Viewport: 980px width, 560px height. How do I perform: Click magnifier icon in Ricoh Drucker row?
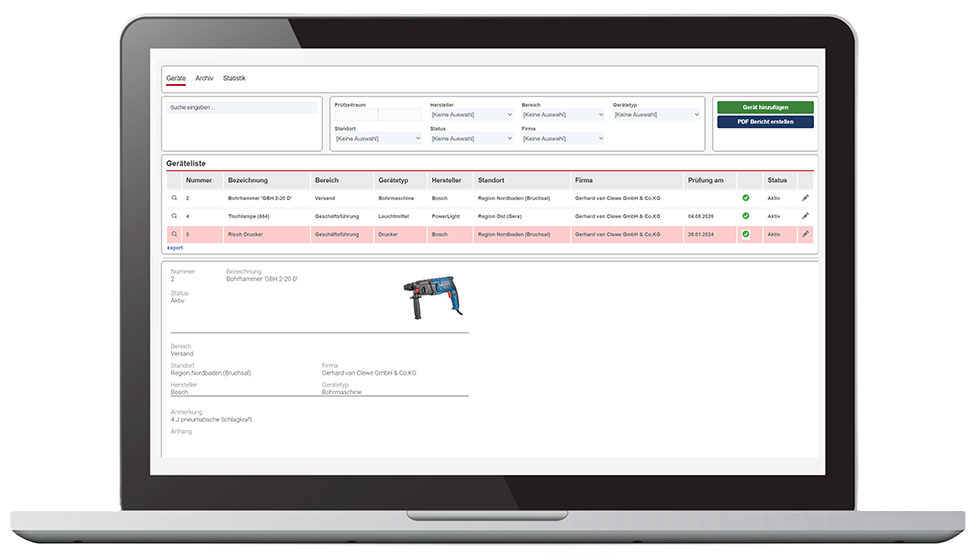(174, 233)
